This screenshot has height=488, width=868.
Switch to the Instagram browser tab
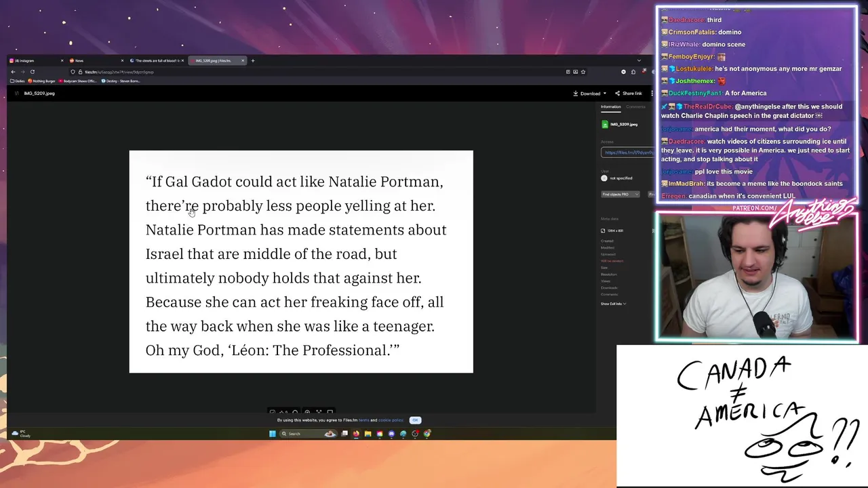(x=37, y=60)
